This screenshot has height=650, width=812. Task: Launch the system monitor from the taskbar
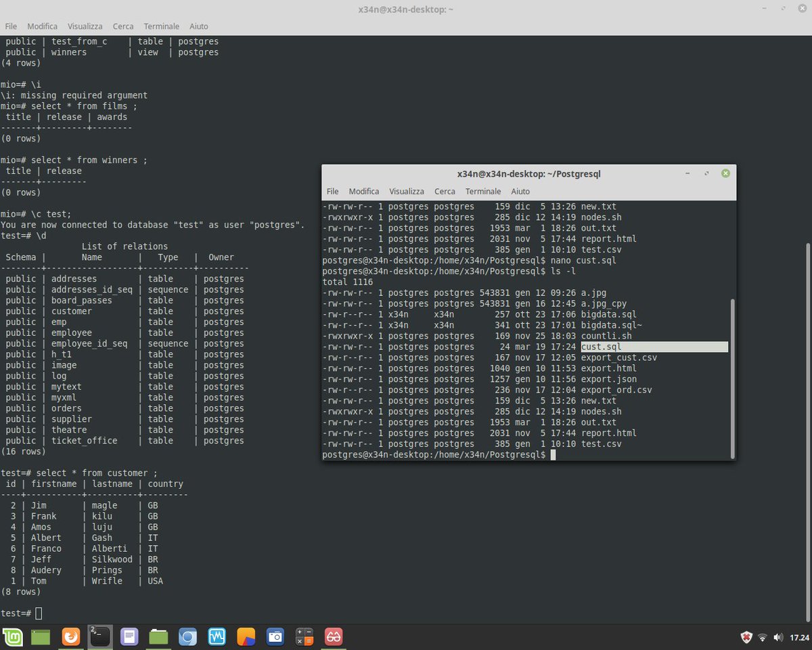click(217, 636)
